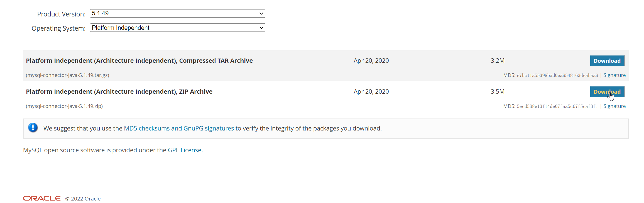The height and width of the screenshot is (203, 644).
Task: Click the mysql-connector-java-5.1.49.zip filename
Action: [x=64, y=106]
